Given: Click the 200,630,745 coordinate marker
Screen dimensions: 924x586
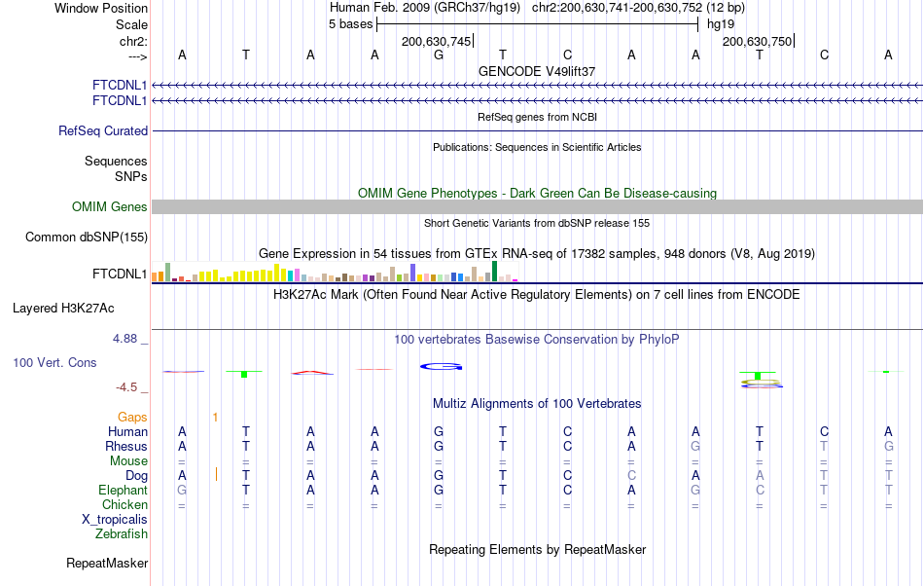Looking at the screenshot, I should click(x=436, y=41).
